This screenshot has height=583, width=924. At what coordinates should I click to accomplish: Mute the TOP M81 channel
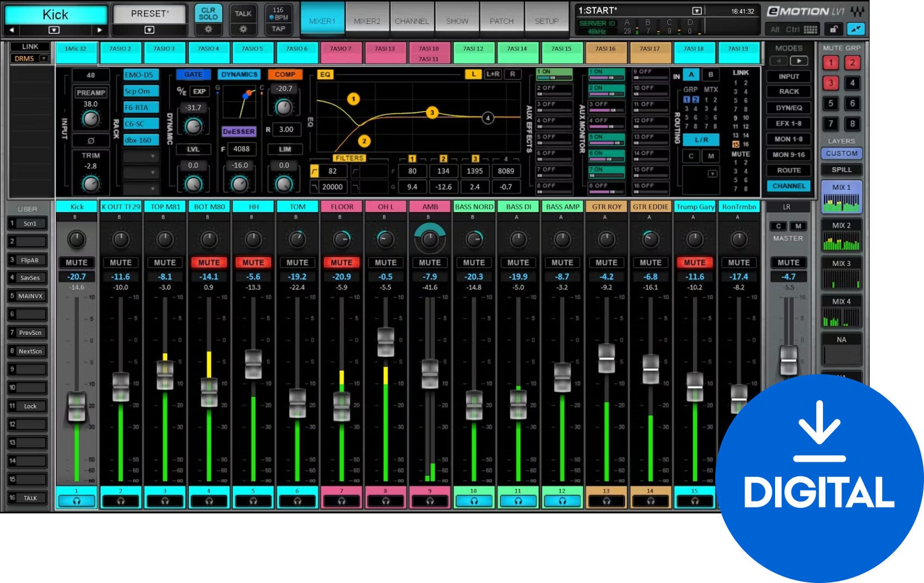165,262
